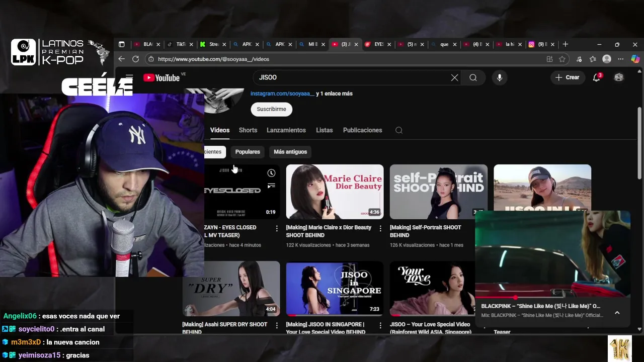Sort videos by Más antiguos
644x362 pixels.
(x=290, y=152)
